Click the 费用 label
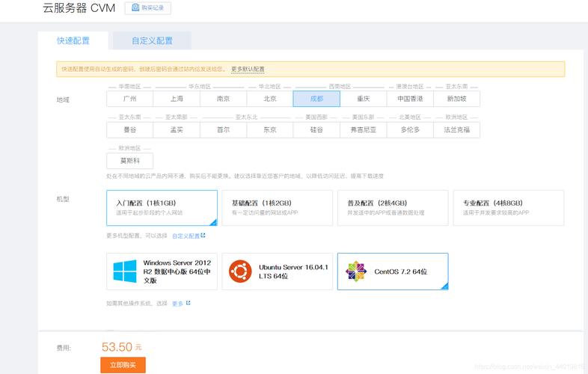588x374 pixels. click(64, 348)
